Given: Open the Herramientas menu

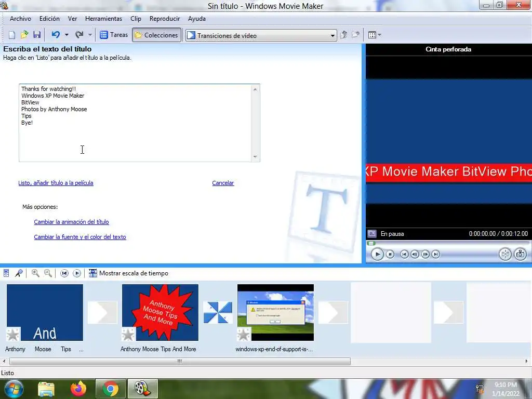Looking at the screenshot, I should coord(103,19).
